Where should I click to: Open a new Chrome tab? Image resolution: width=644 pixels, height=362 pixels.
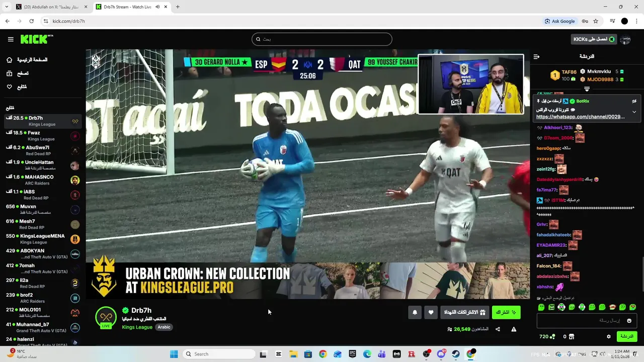coord(178,7)
